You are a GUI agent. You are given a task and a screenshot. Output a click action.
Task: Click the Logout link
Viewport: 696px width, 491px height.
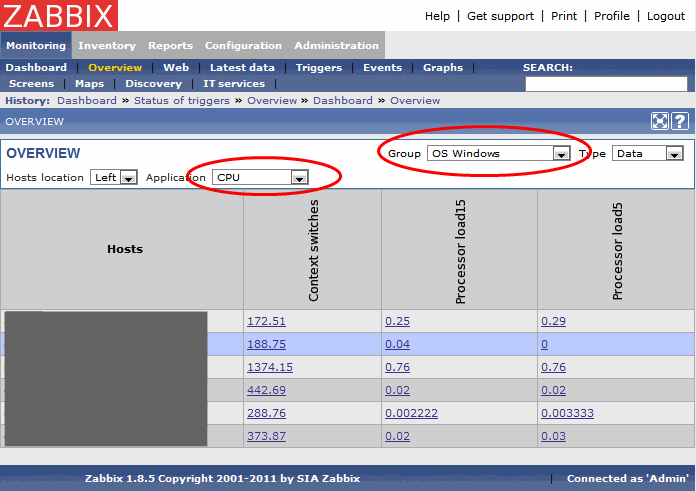pyautogui.click(x=665, y=16)
